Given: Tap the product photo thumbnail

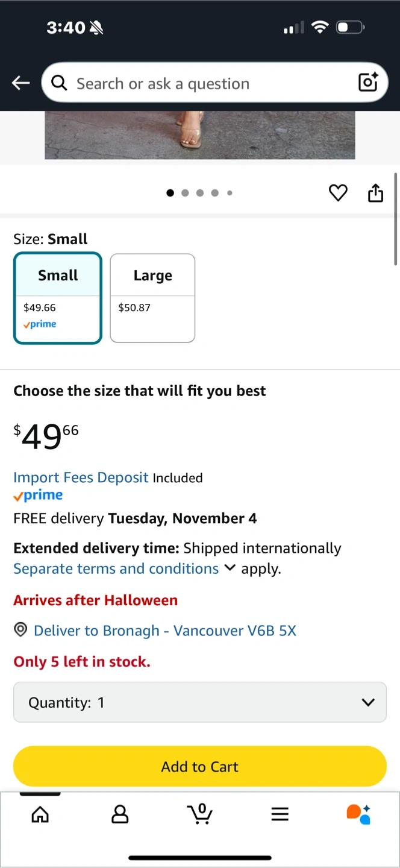Looking at the screenshot, I should [x=199, y=135].
